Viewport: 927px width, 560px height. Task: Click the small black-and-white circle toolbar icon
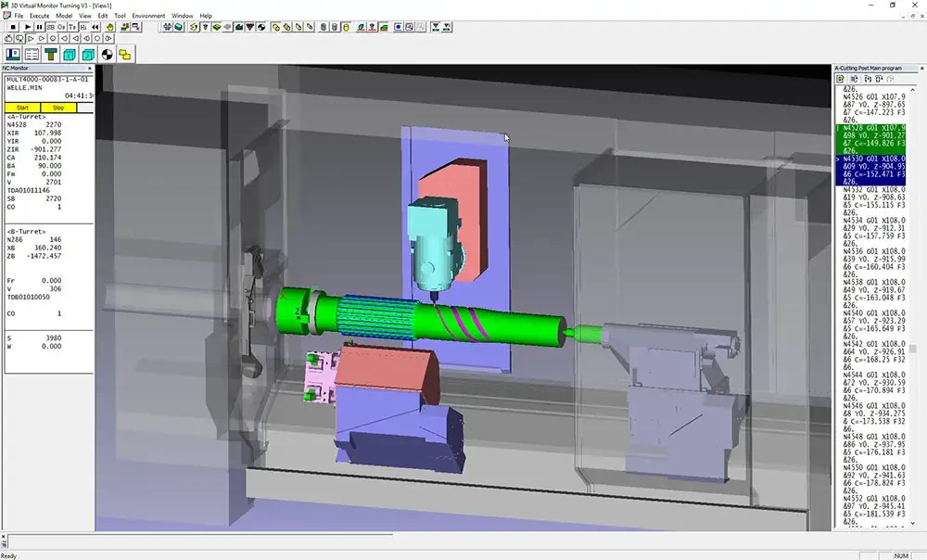[x=261, y=27]
